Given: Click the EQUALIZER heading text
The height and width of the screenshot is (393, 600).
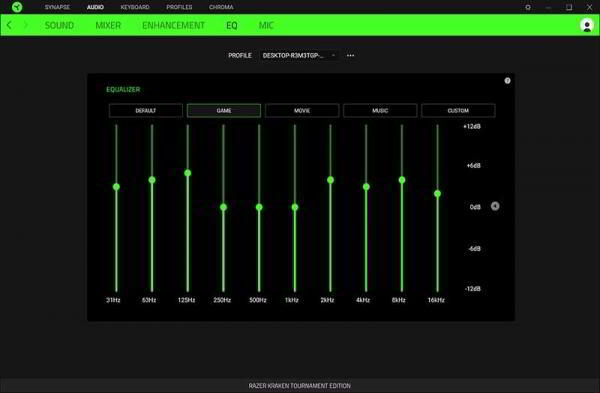Looking at the screenshot, I should (123, 90).
